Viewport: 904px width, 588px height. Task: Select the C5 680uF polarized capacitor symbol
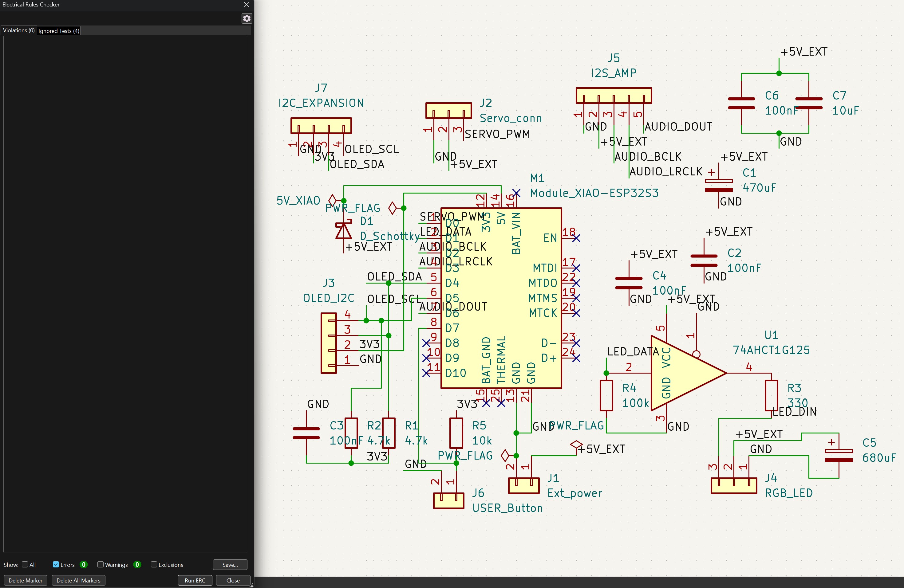click(x=839, y=456)
